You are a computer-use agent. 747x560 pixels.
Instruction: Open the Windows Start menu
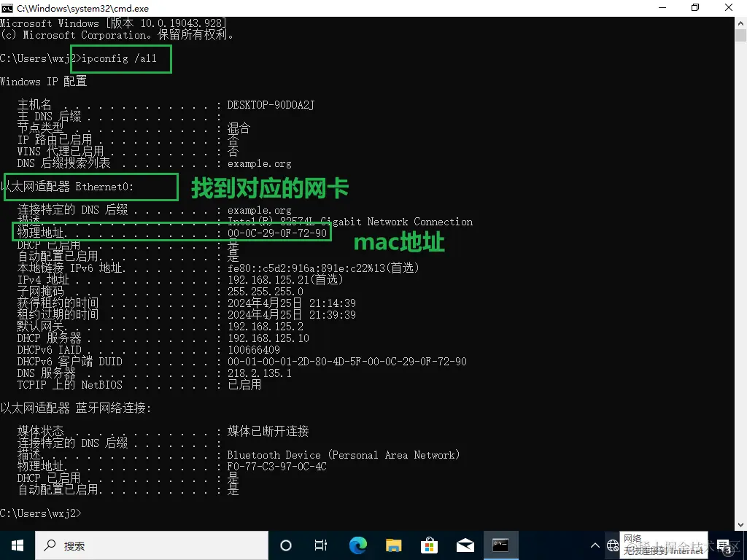click(18, 545)
